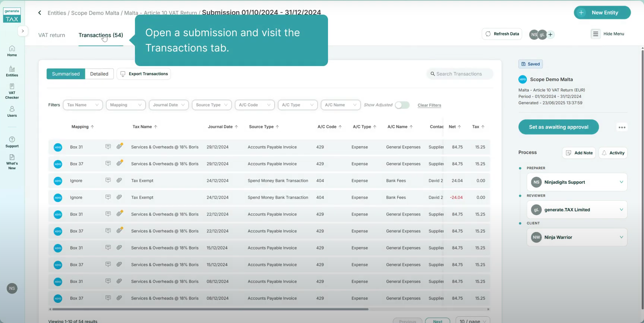The height and width of the screenshot is (323, 644).
Task: Click the add collaborator plus icon
Action: click(x=550, y=35)
